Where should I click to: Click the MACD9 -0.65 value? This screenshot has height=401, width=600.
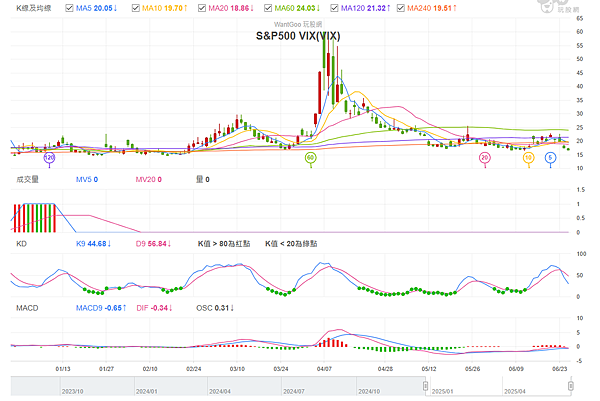click(x=101, y=308)
